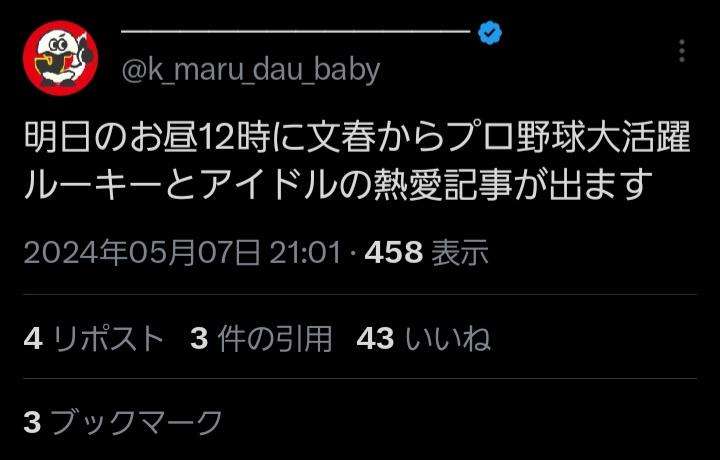The image size is (720, 460).
Task: Click the 2024年05月07日 date stamp
Action: (142, 252)
